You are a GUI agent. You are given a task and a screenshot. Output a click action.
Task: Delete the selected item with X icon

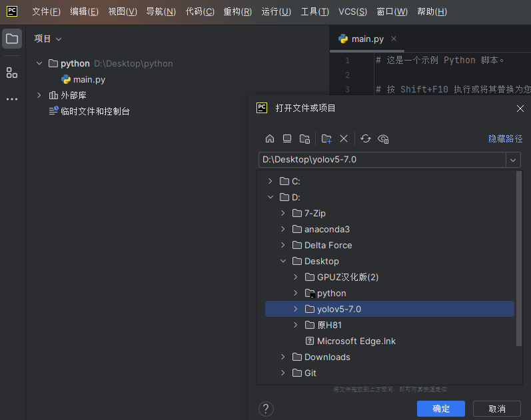(344, 138)
